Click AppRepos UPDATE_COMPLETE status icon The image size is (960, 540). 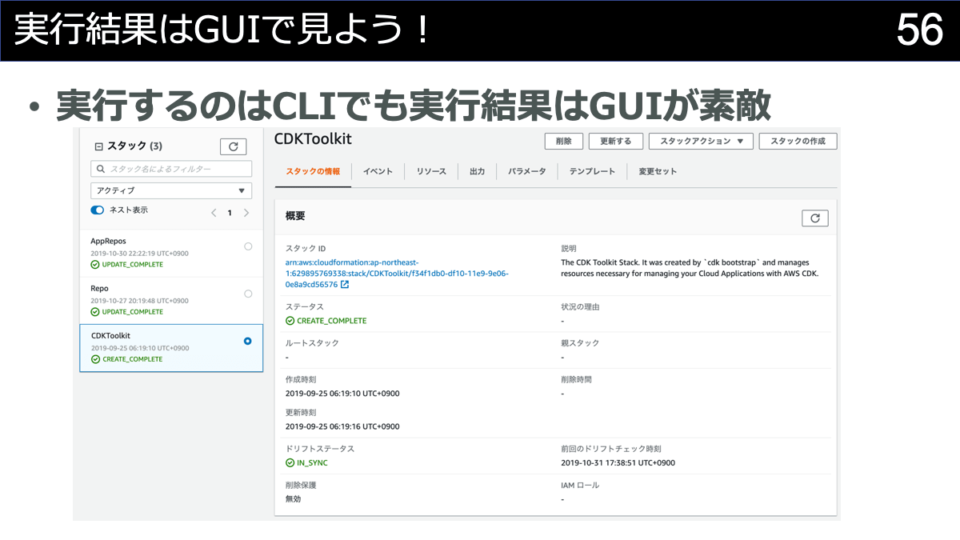click(x=95, y=264)
